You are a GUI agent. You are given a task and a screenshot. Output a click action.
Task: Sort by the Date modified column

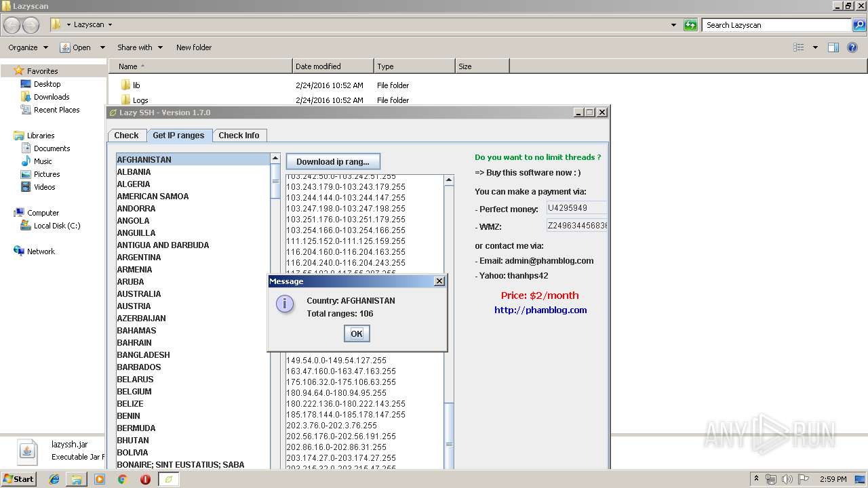[333, 66]
